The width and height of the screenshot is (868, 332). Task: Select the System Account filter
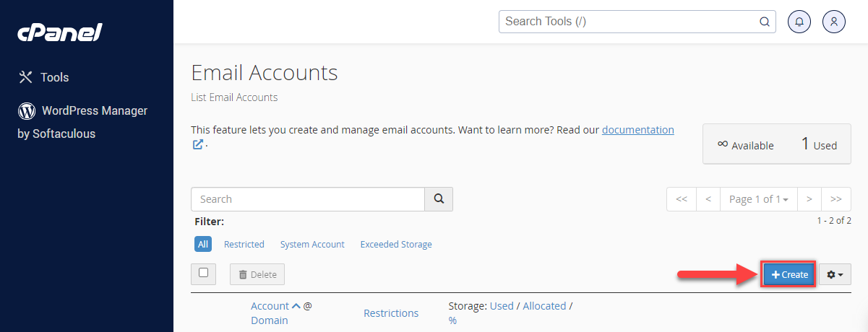tap(312, 245)
